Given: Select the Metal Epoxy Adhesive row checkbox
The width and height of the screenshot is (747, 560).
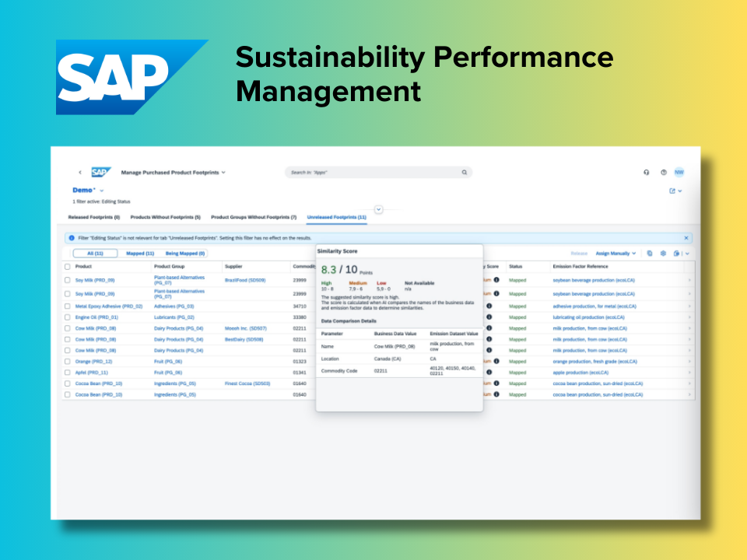Looking at the screenshot, I should point(67,306).
